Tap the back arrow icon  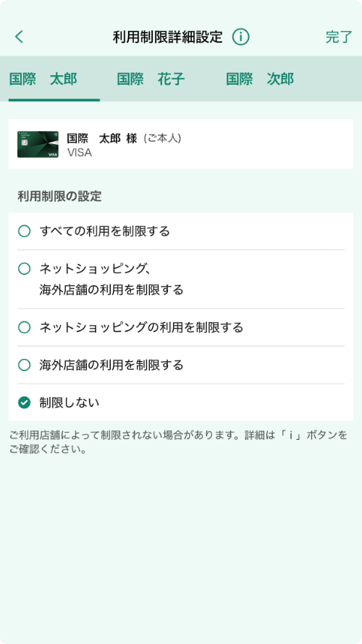coord(20,37)
